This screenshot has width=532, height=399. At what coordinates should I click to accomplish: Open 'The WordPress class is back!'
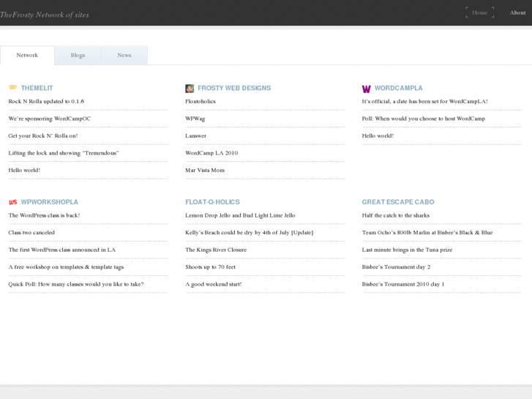click(x=44, y=215)
